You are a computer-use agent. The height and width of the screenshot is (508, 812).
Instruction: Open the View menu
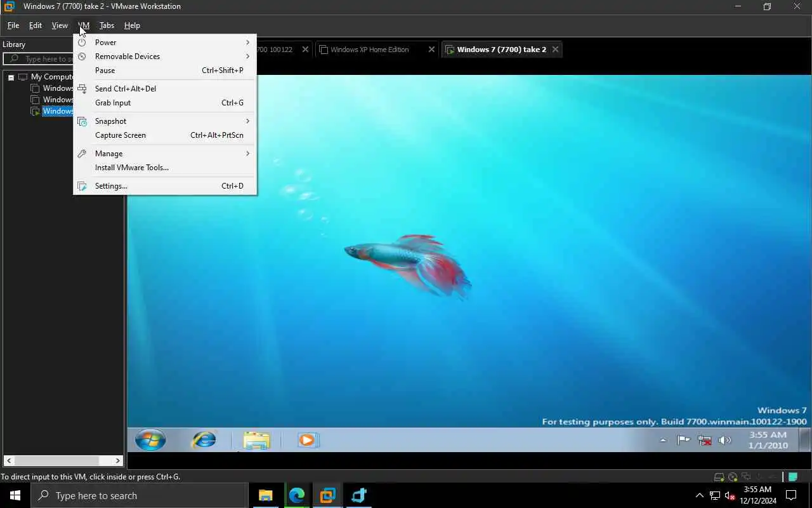60,25
